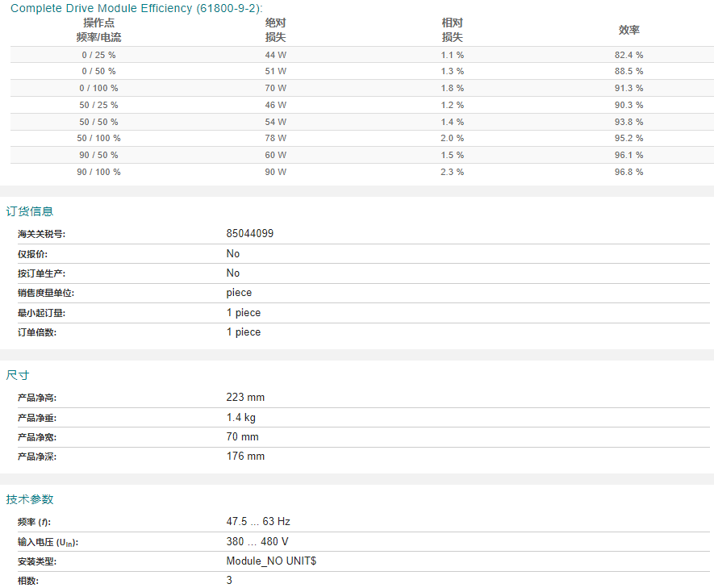The image size is (714, 588).
Task: Click the Complete Drive Module Efficiency heading
Action: pos(136,8)
